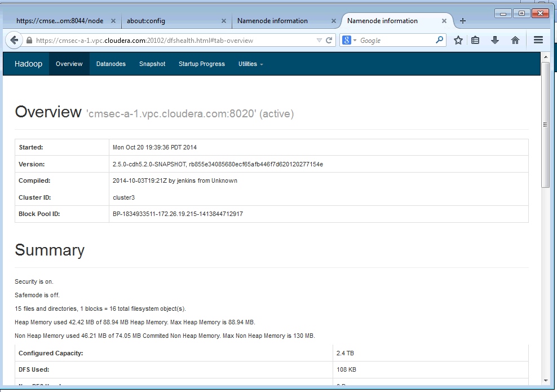
Task: Click the start time 'Mon Oct 20 19:39:36 PDT 2014'
Action: point(154,147)
